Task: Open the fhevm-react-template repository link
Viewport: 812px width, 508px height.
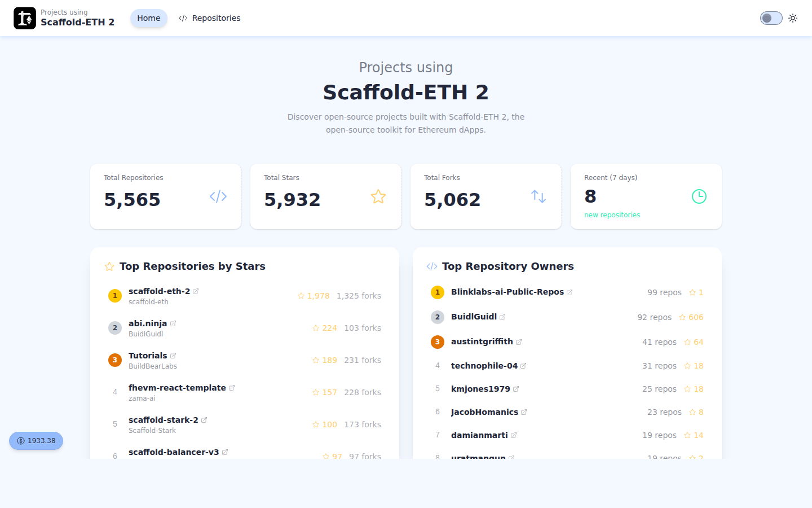Action: tap(177, 388)
